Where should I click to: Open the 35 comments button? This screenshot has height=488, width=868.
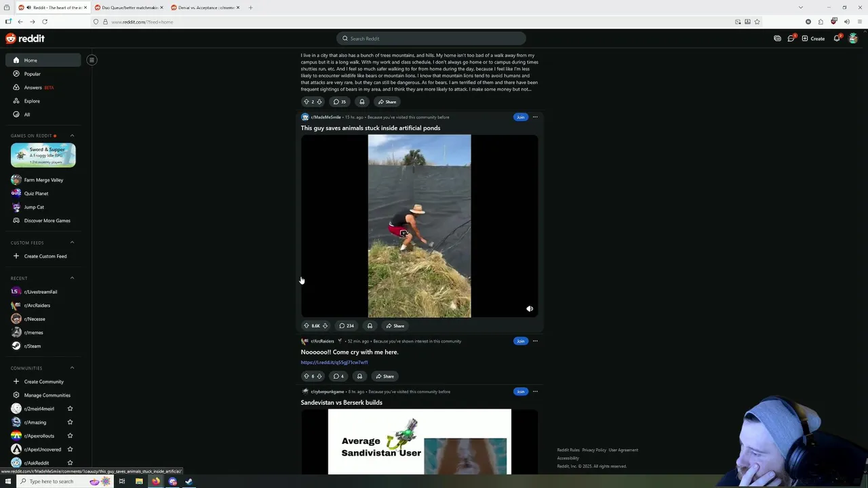click(x=340, y=102)
